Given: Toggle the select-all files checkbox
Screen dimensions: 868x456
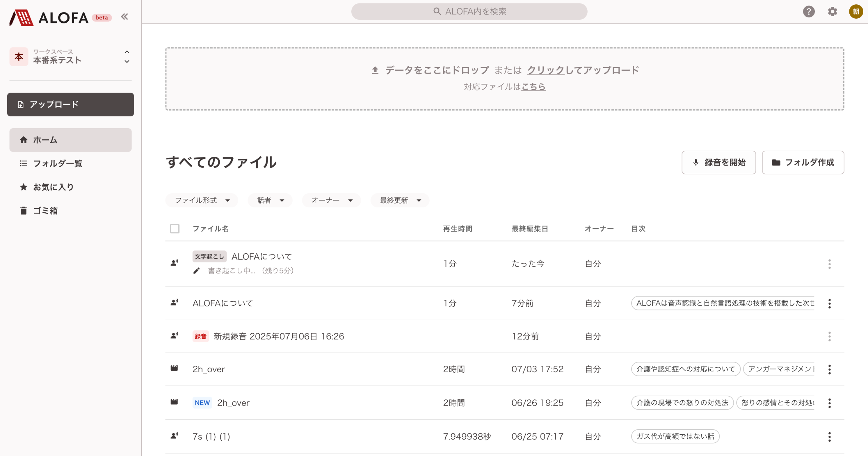Looking at the screenshot, I should (x=175, y=229).
